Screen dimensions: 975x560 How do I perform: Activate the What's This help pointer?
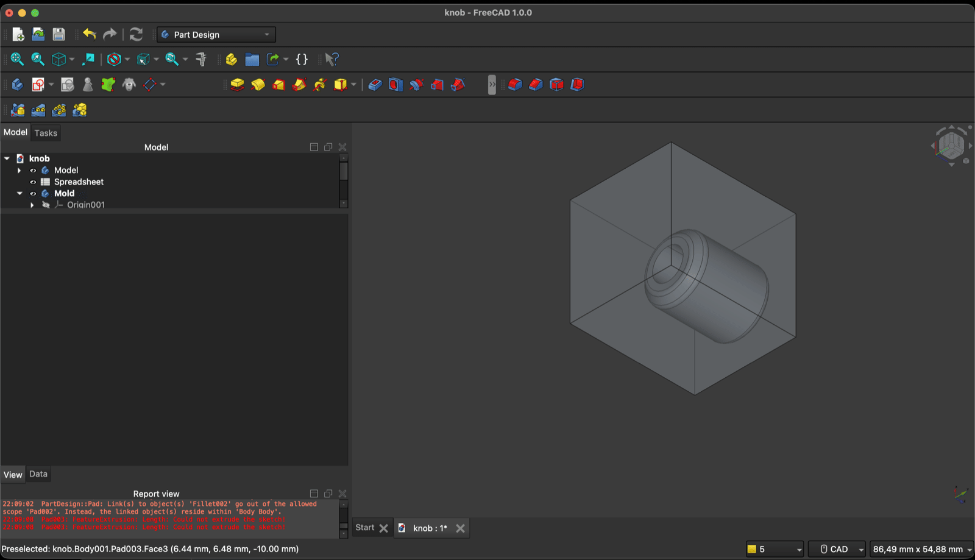[331, 59]
